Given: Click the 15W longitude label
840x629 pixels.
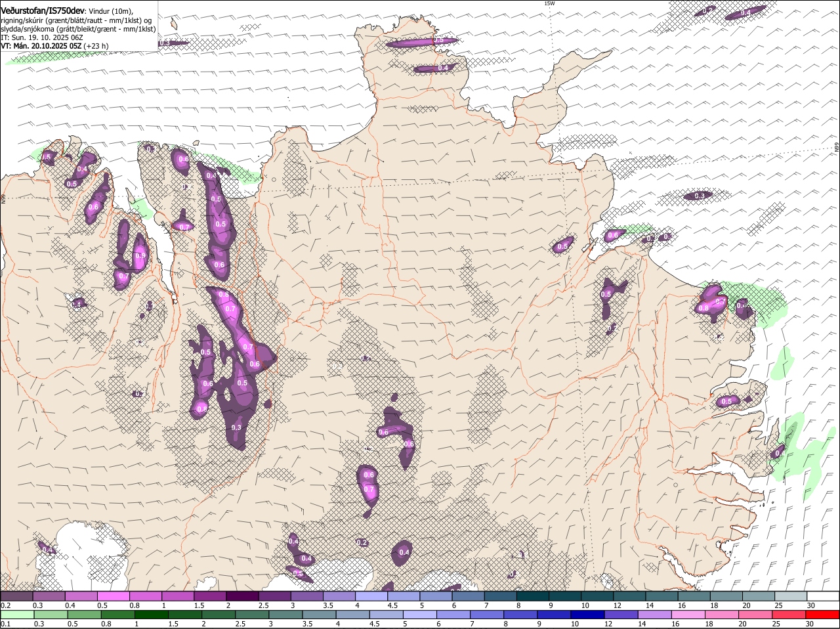Looking at the screenshot, I should point(549,3).
